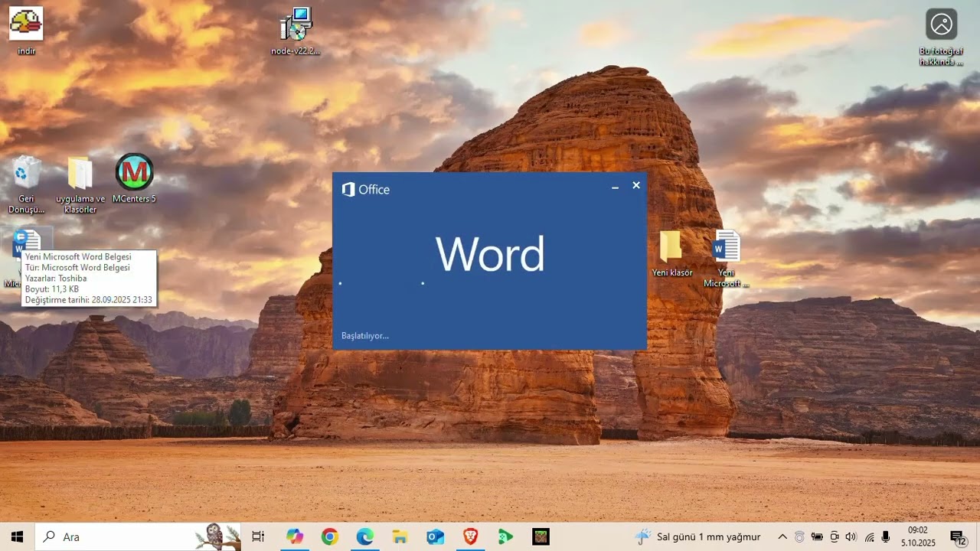
Task: Click the microphone icon in system tray
Action: click(886, 536)
